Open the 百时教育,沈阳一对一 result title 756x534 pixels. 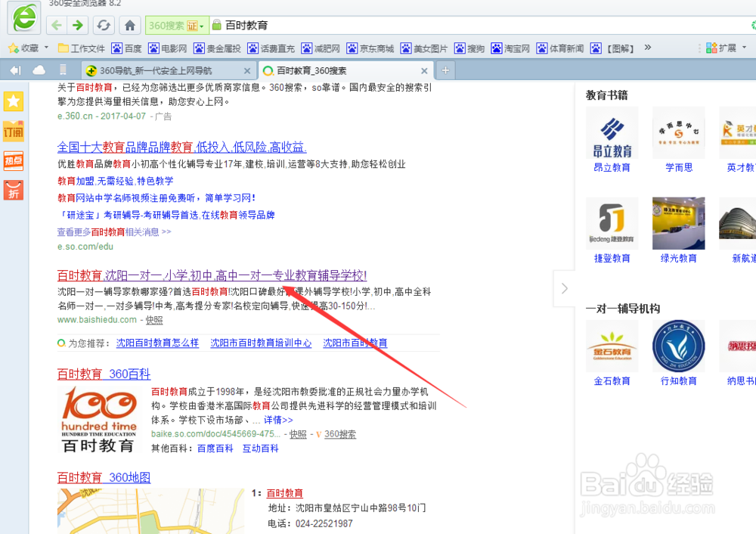click(x=212, y=275)
